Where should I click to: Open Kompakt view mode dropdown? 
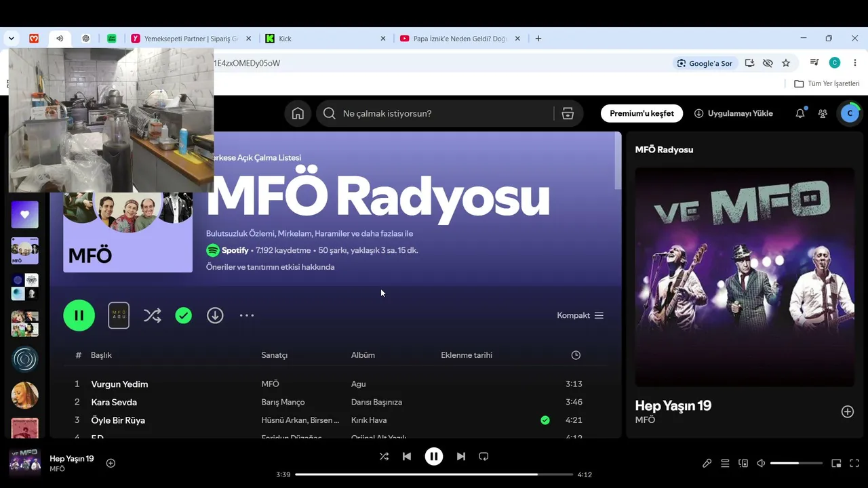pos(580,315)
